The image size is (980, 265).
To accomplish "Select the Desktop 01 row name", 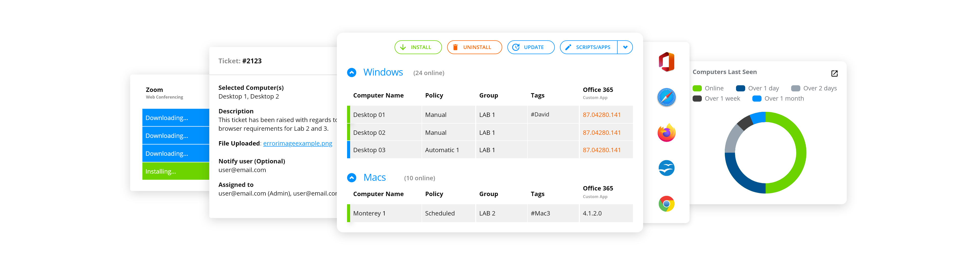I will [x=369, y=115].
